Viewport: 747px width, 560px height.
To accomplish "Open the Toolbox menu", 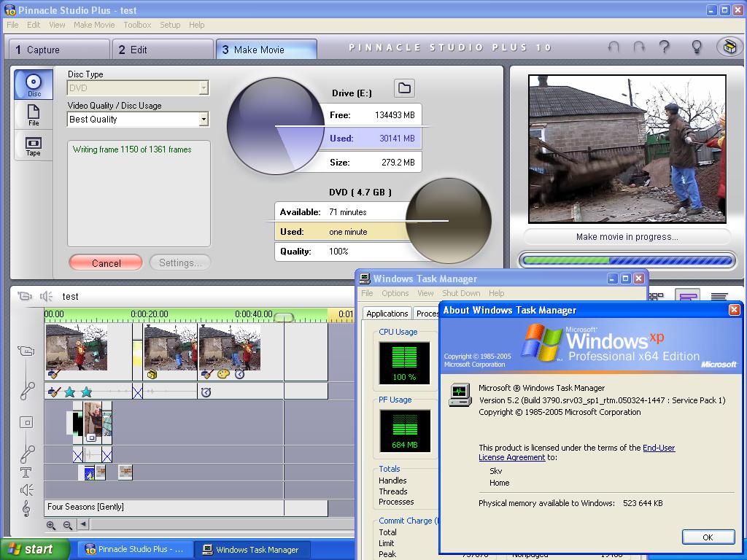I will point(137,25).
